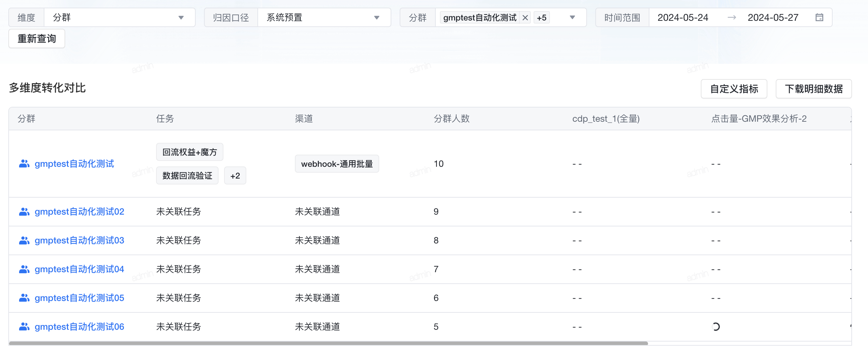Screen dimensions: 868x362
Task: Click the 渠道 column header
Action: 304,119
